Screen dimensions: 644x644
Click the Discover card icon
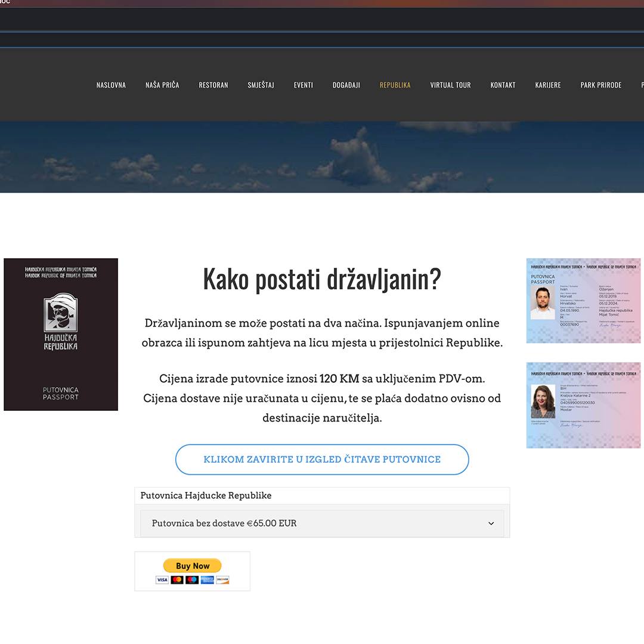tap(222, 580)
